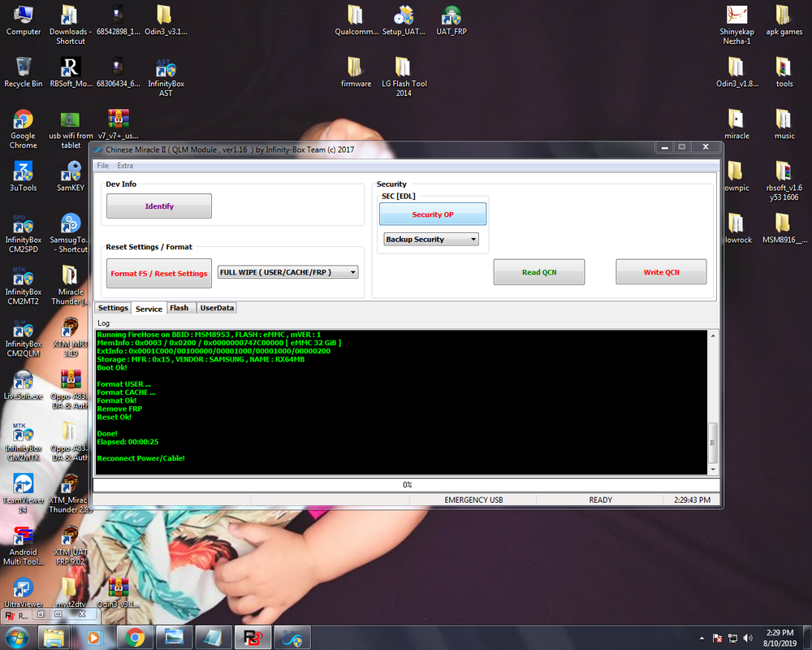Click the 0% progress bar
Viewport: 812px width, 650px height.
pos(407,484)
